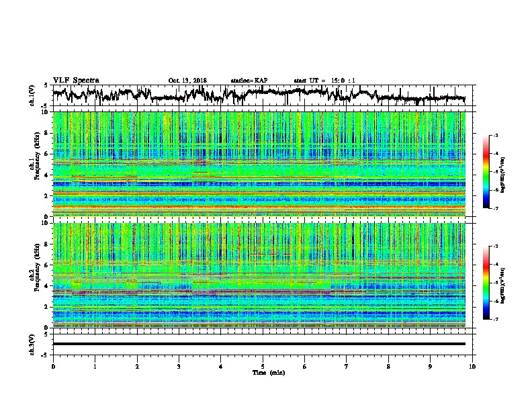Click the "start UT = 15:0 :1" header text
This screenshot has height=411, width=532.
point(324,81)
